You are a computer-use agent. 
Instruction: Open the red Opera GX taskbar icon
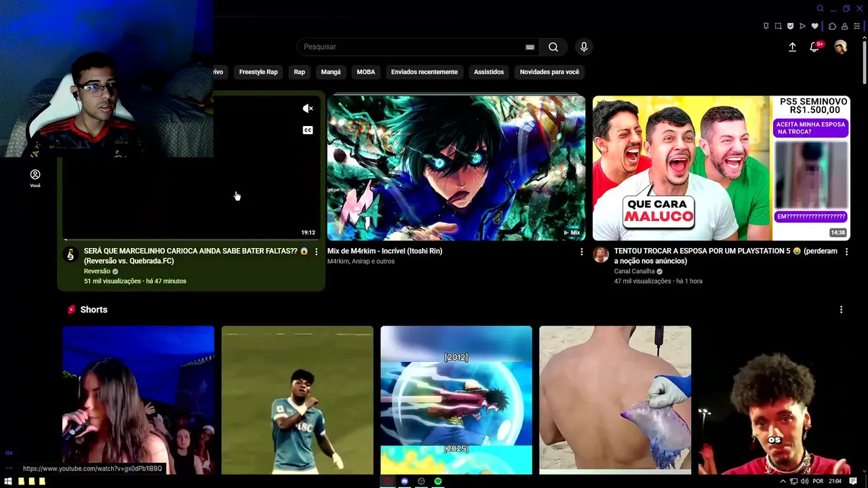click(388, 481)
